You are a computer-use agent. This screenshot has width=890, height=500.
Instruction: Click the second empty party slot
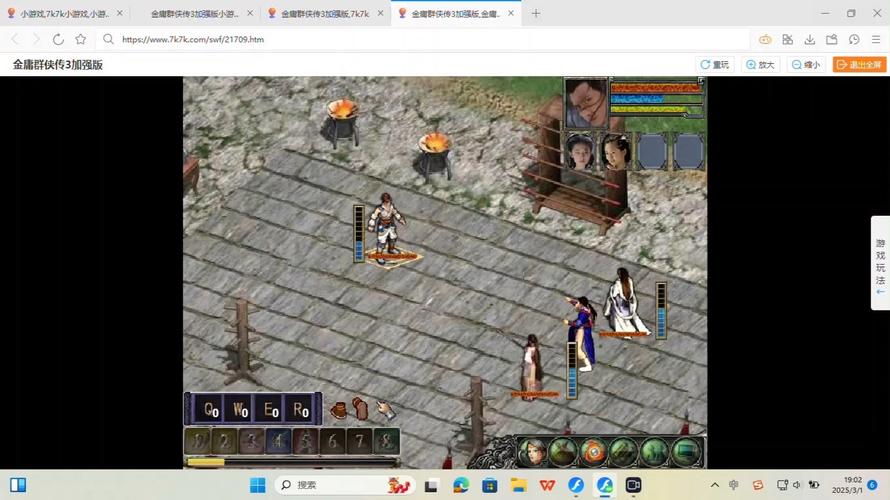point(688,152)
